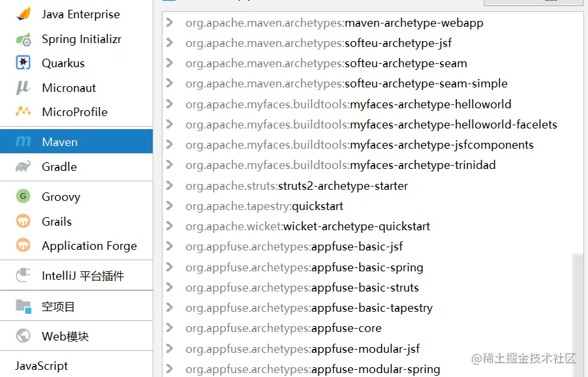Choose IntelliJ 平台插件 option
588x377 pixels.
(x=76, y=275)
